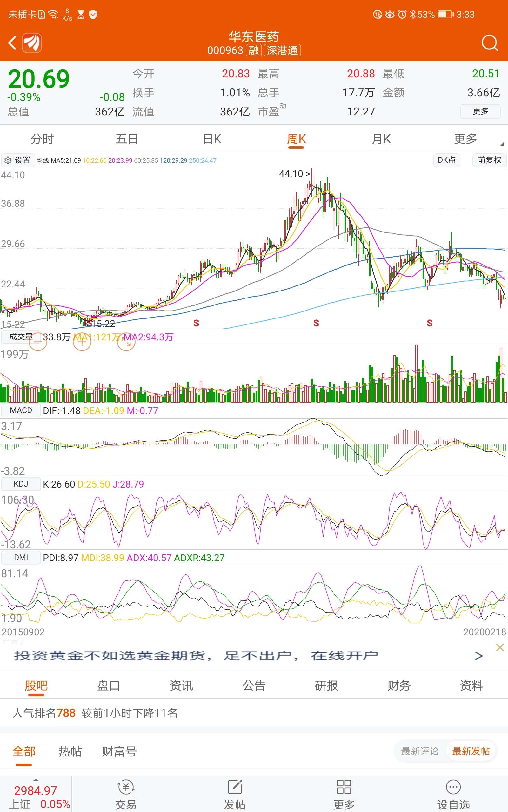Tap the 融 margin badge

tap(254, 50)
